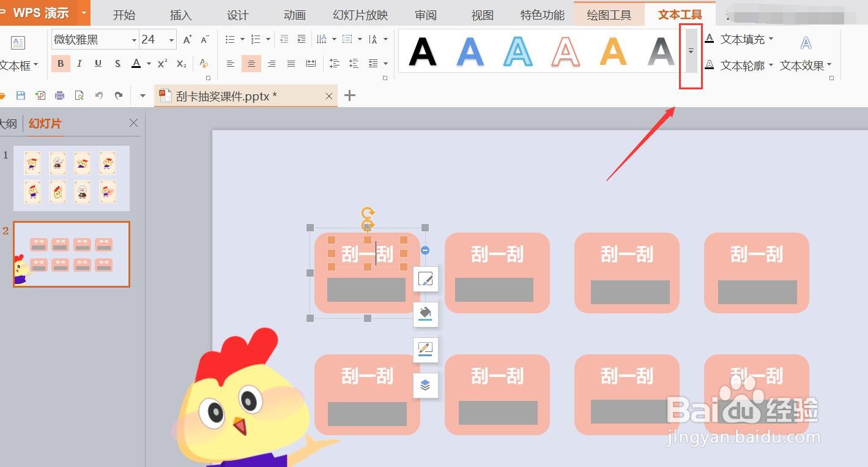This screenshot has height=467, width=868.
Task: Open the layer arrange icon near the shape
Action: click(426, 385)
